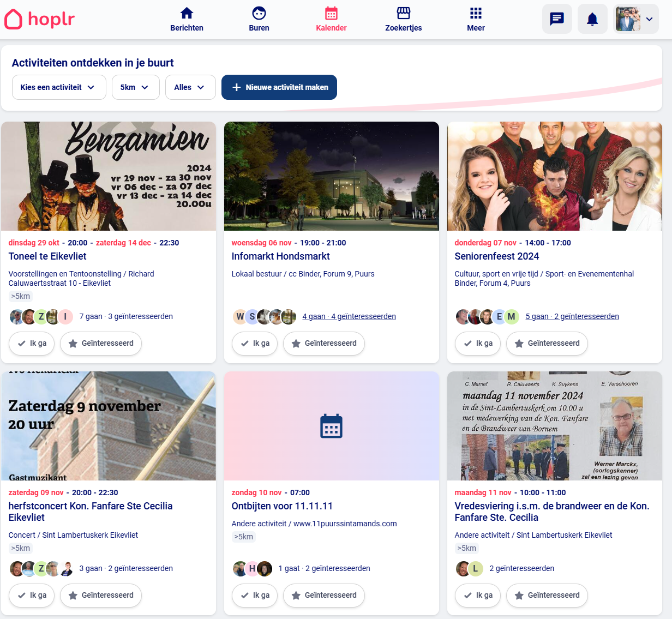Open the chat messages icon
This screenshot has width=672, height=619.
point(557,19)
